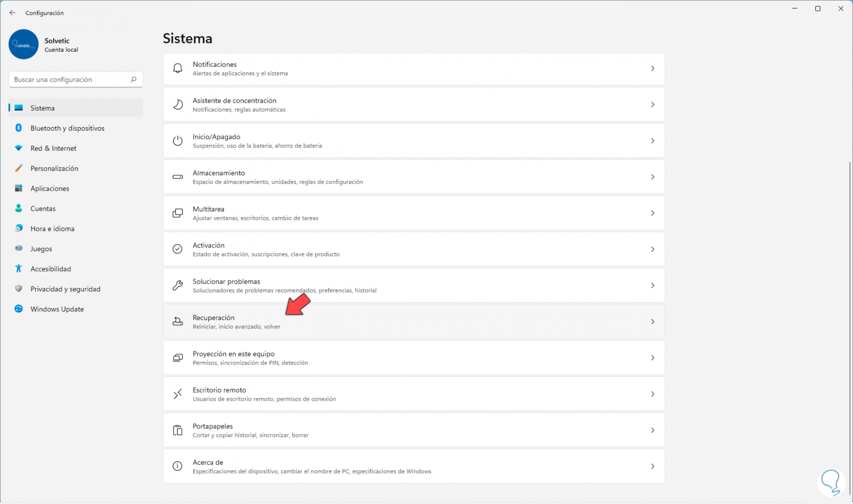Click the Recuperación recovery icon
Viewport: 853px width, 504px height.
(177, 322)
